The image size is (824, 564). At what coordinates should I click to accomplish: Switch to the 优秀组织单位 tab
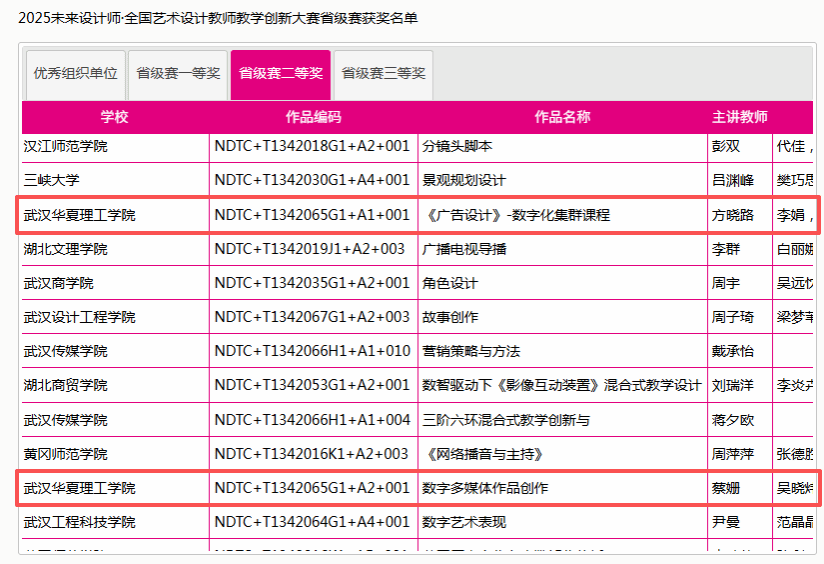[76, 74]
